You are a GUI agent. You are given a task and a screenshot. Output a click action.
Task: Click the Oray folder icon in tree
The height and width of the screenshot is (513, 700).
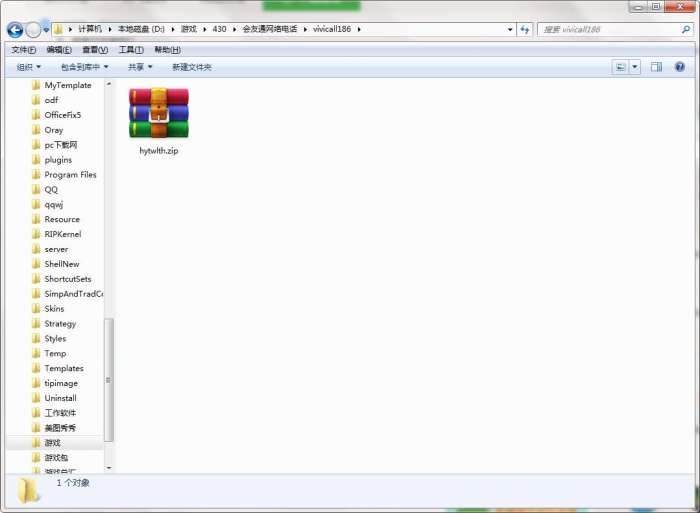(36, 130)
